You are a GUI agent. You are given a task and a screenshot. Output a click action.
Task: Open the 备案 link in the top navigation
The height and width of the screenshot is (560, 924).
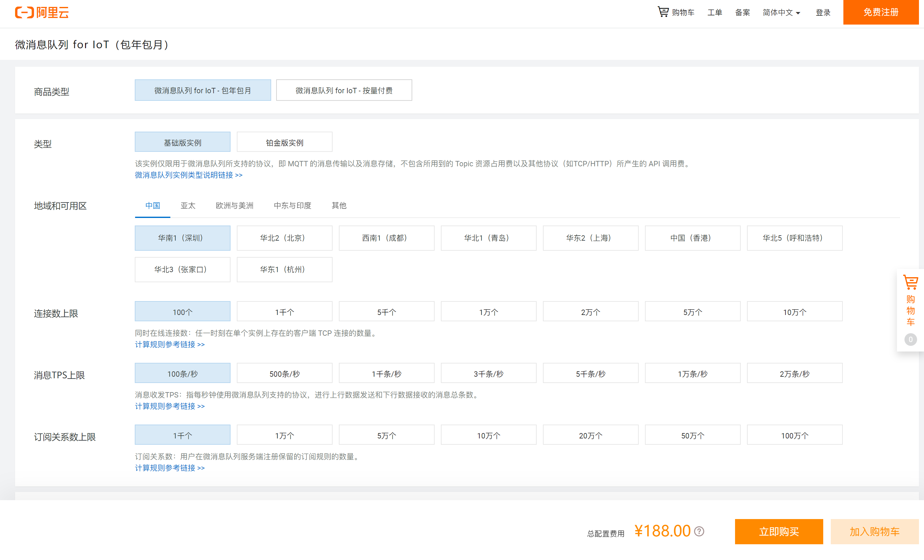pos(742,12)
